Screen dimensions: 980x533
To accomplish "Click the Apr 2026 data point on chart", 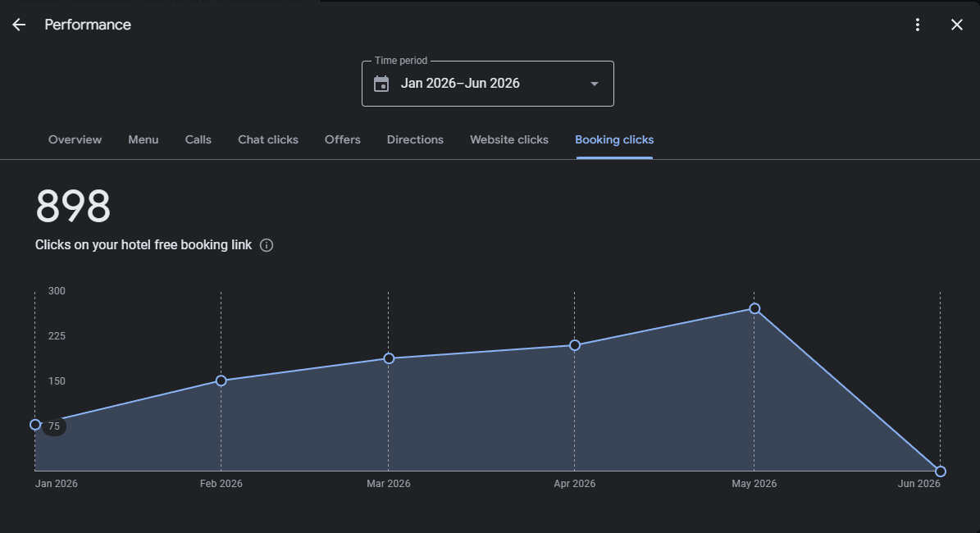I will coord(575,345).
